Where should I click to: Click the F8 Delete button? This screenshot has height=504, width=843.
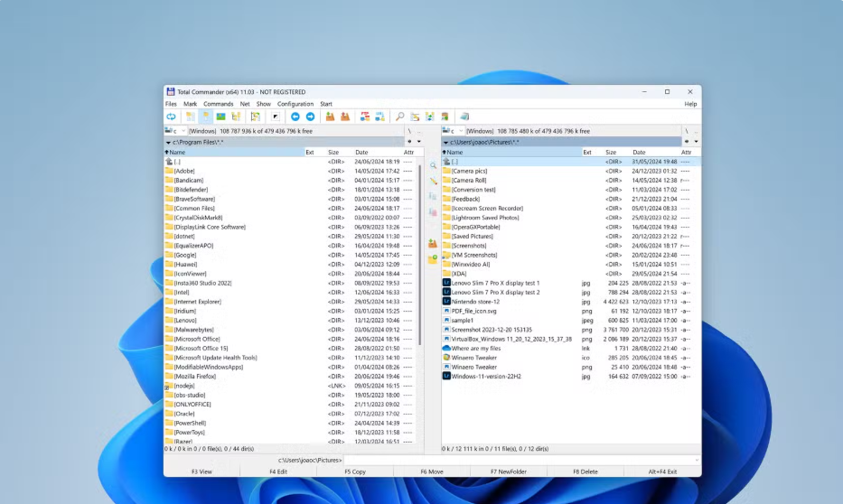point(585,471)
